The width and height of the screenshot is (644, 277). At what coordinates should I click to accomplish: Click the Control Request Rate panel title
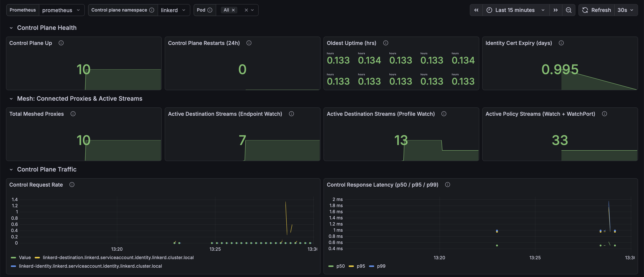(36, 185)
